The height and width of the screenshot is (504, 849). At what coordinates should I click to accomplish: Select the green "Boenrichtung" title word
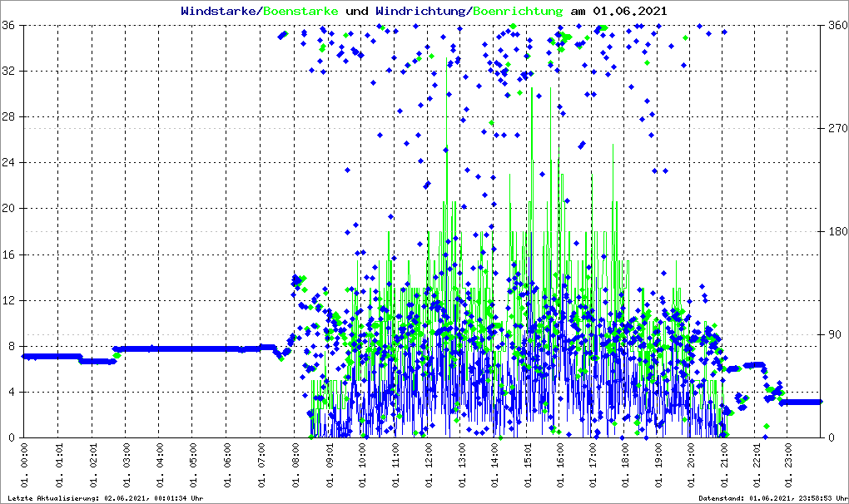[x=519, y=12]
